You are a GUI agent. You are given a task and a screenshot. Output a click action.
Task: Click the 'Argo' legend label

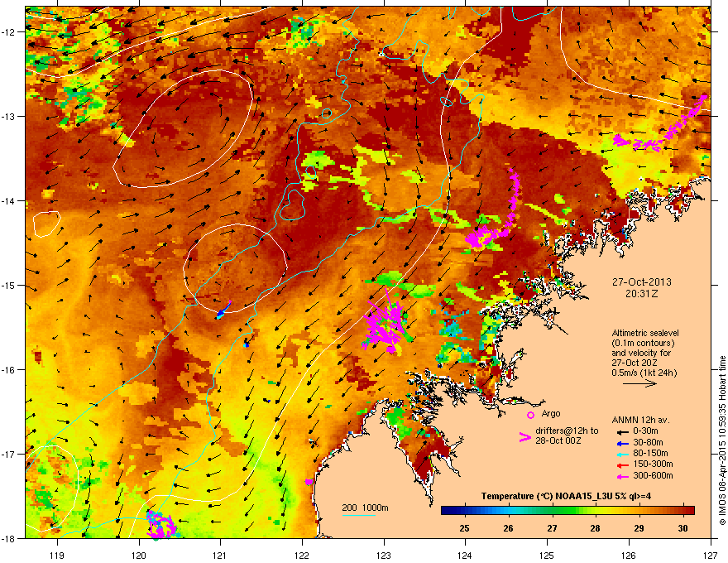(x=551, y=413)
